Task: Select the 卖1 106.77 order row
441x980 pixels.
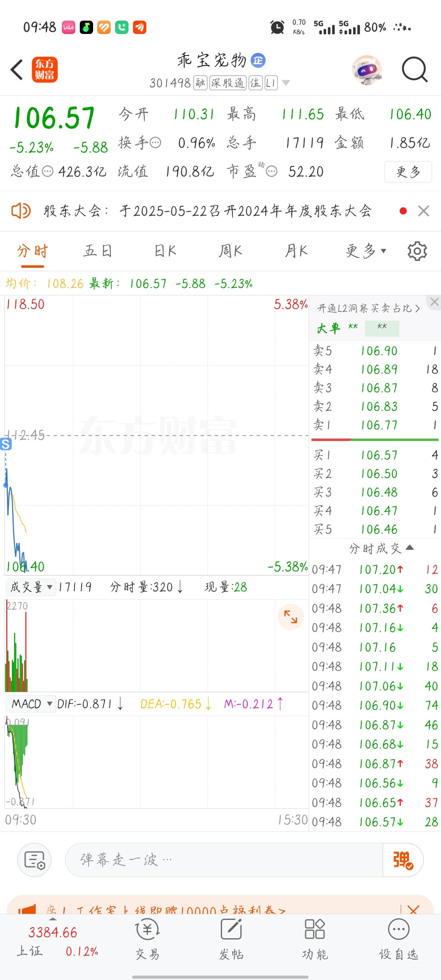Action: click(375, 425)
